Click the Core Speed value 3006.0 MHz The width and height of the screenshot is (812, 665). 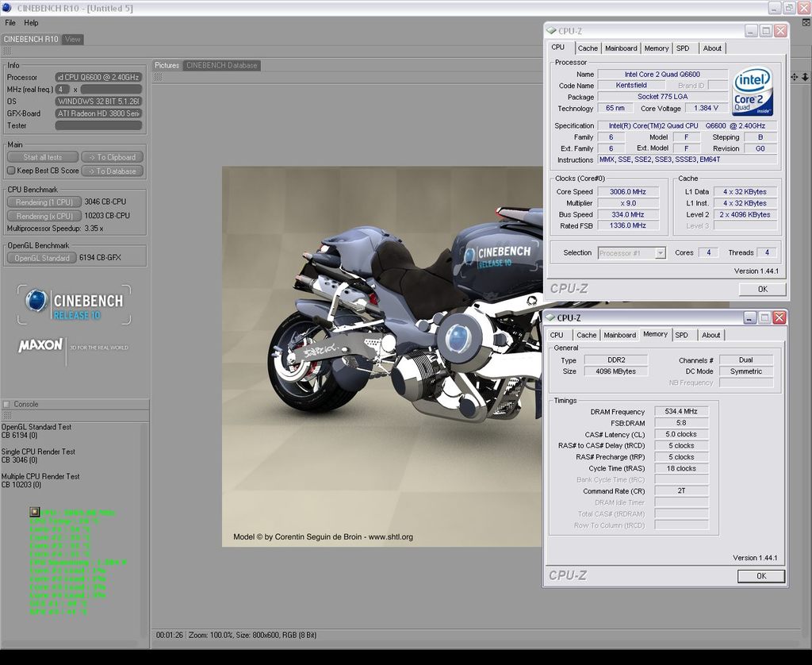[x=628, y=192]
